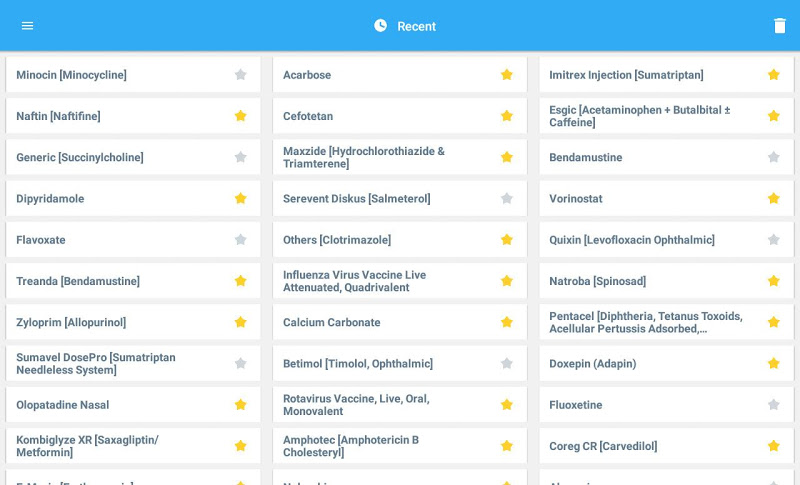Star the Generic [Succinylcholine] entry

(240, 157)
